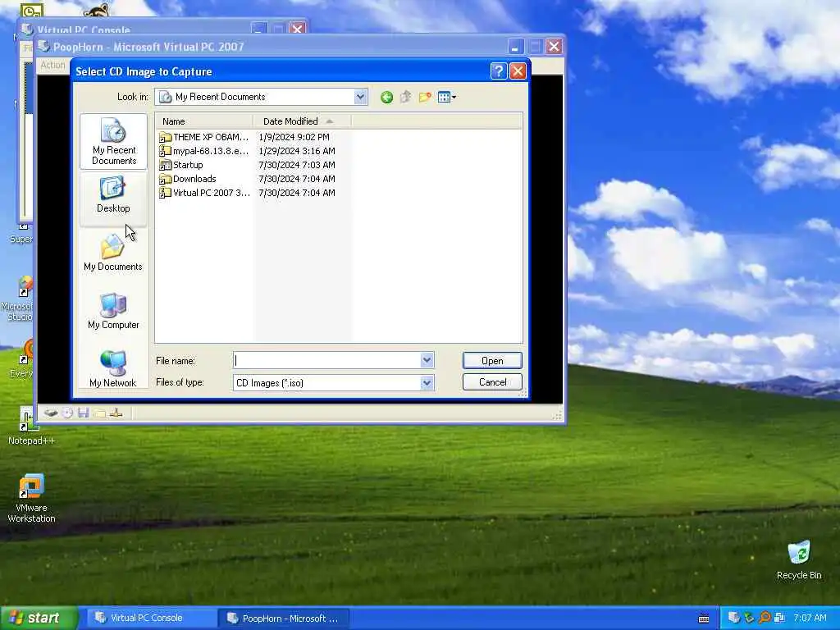Sort by the Name column header
The image size is (840, 630).
[x=204, y=121]
